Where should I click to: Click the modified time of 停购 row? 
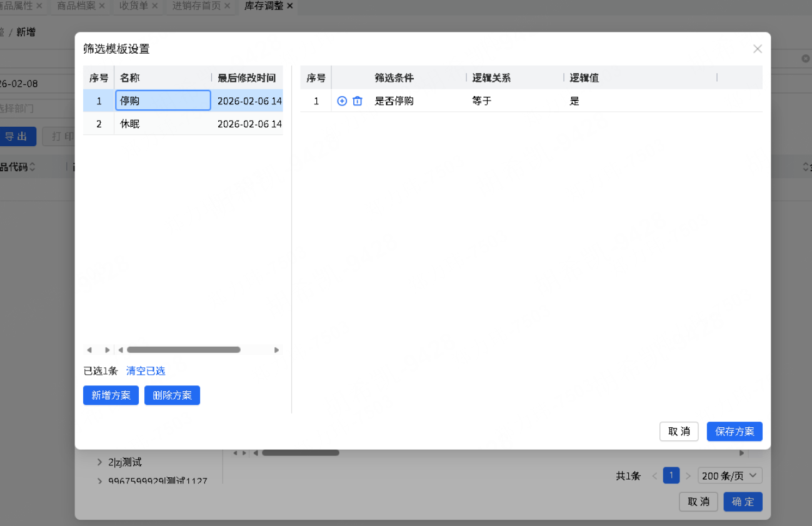(x=250, y=101)
